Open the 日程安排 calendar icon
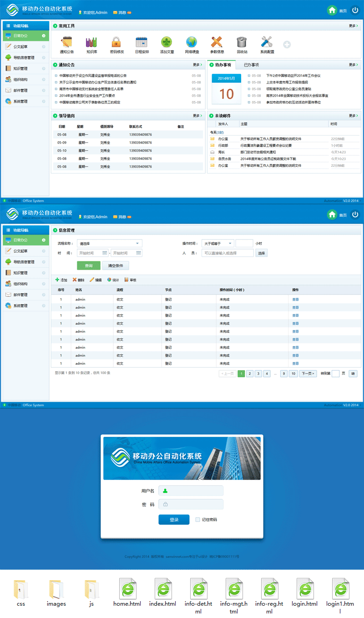Image resolution: width=364 pixels, height=618 pixels. click(x=142, y=42)
